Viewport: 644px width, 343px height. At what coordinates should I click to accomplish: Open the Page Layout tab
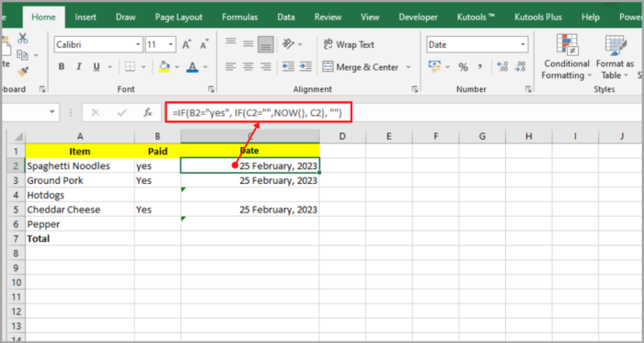coord(178,17)
